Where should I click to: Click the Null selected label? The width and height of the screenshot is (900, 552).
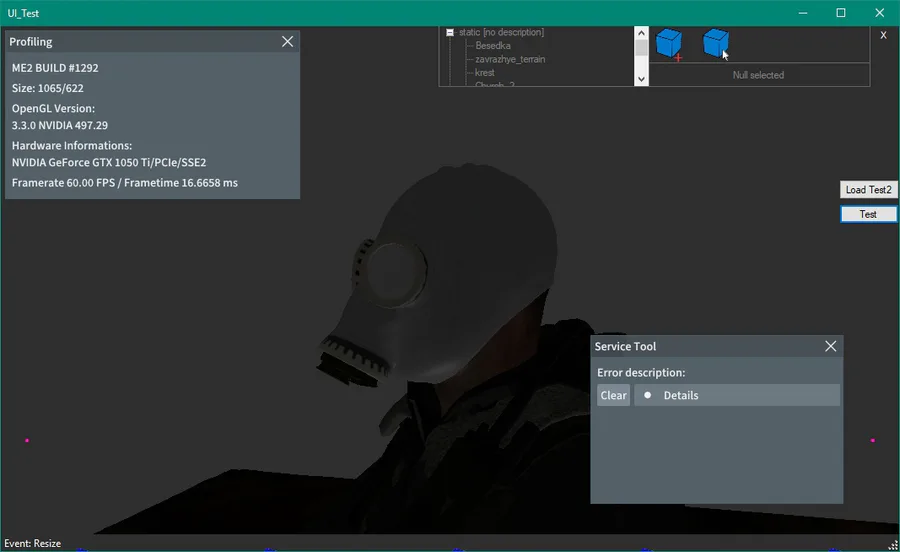pos(758,75)
